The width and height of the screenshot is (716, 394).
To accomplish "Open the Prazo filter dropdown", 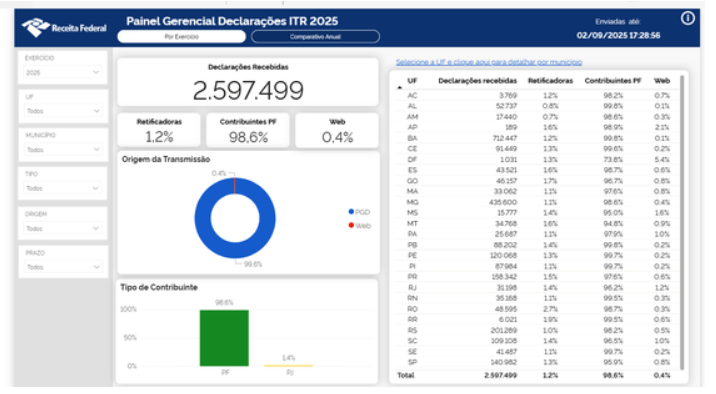I will (x=63, y=267).
